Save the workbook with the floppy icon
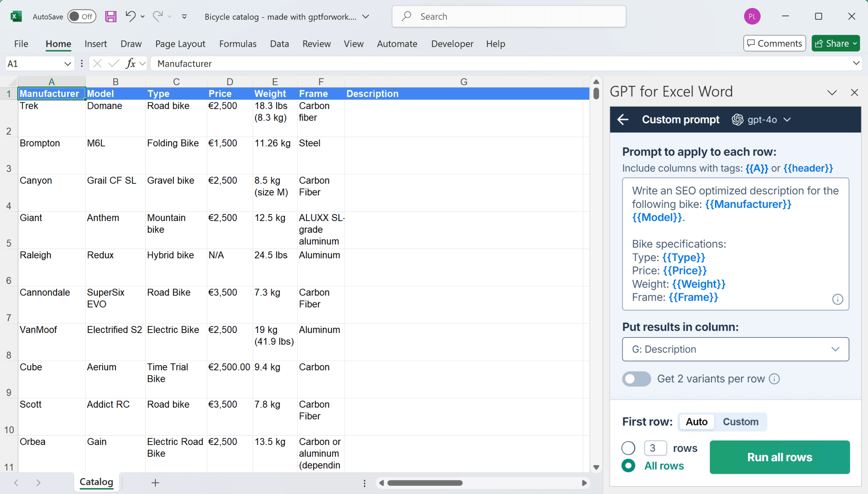 tap(110, 17)
